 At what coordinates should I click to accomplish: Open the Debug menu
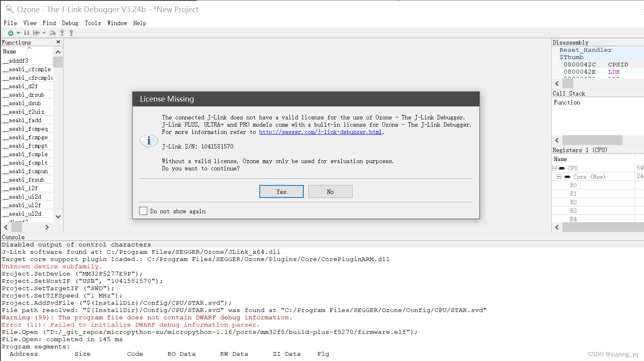(x=70, y=23)
